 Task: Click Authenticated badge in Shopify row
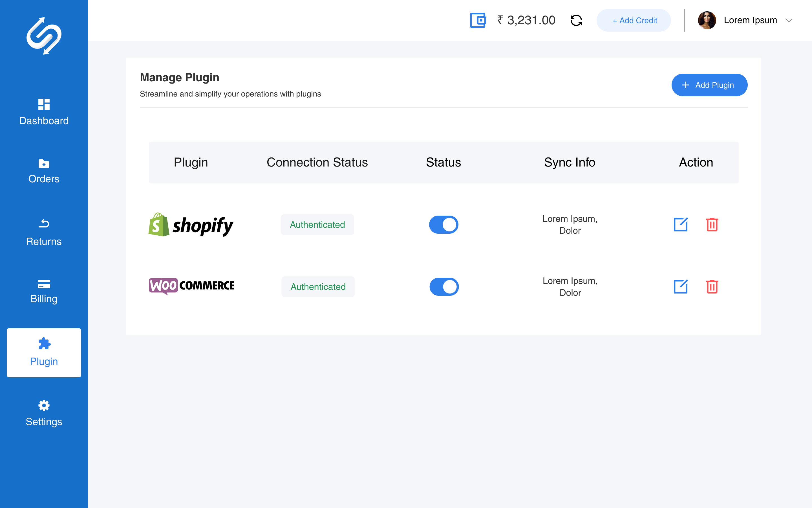317,224
